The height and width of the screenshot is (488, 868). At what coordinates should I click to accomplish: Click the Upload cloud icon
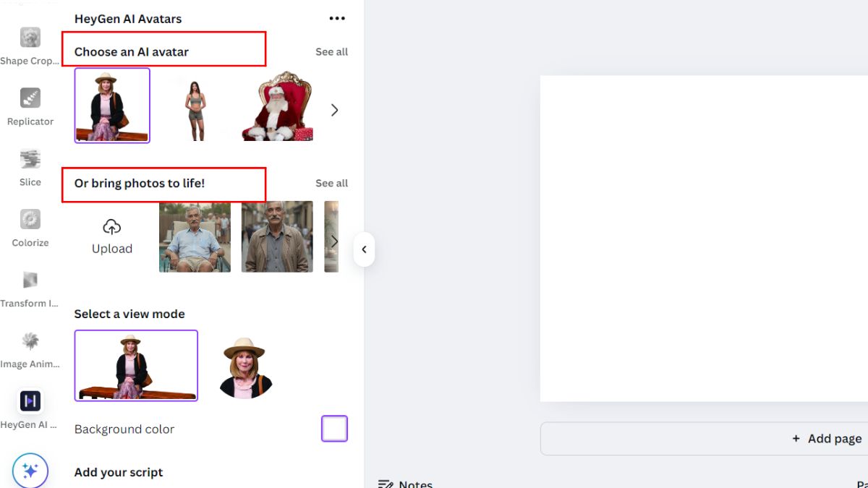pos(112,228)
